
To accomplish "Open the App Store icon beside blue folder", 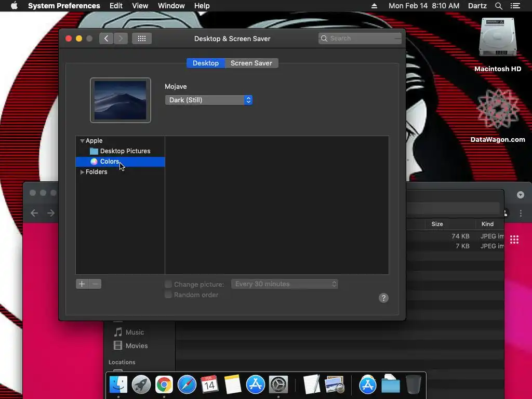I will pos(367,384).
